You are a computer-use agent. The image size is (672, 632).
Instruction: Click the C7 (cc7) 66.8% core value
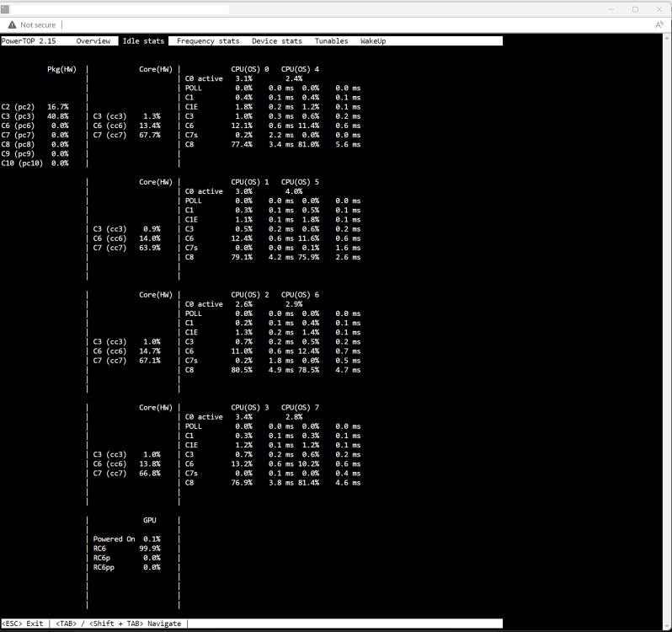(150, 474)
